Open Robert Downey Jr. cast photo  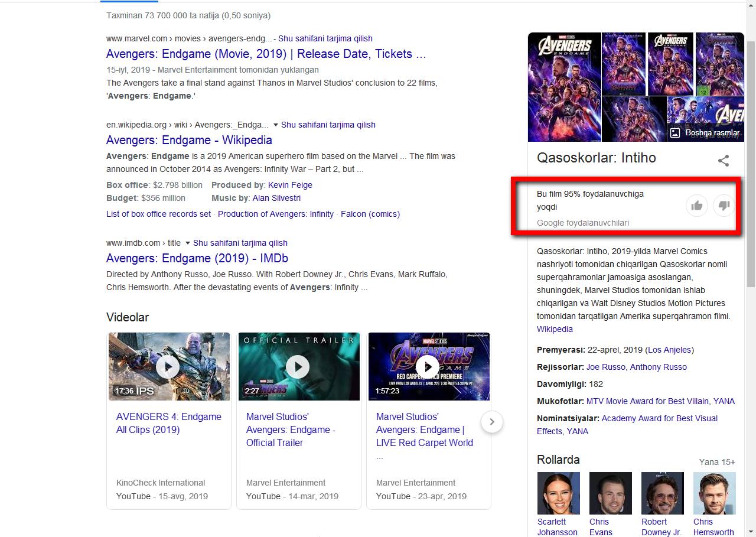pos(662,493)
